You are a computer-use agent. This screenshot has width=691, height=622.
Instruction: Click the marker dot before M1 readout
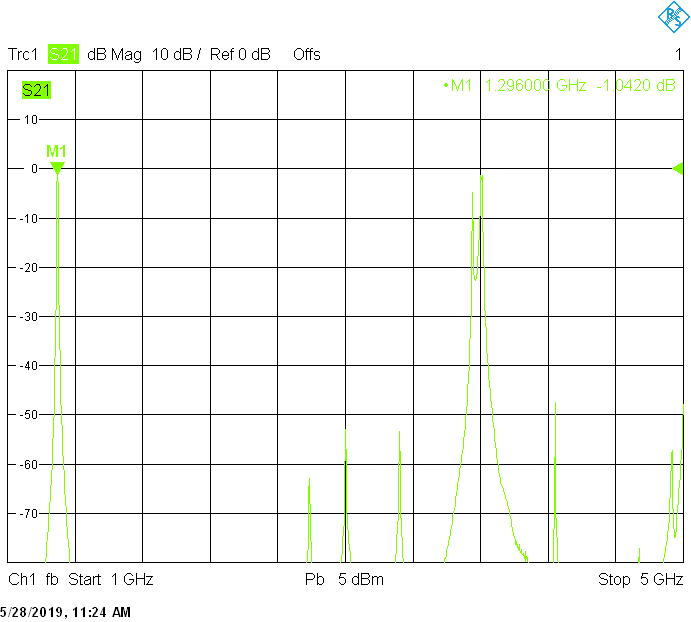pos(445,86)
